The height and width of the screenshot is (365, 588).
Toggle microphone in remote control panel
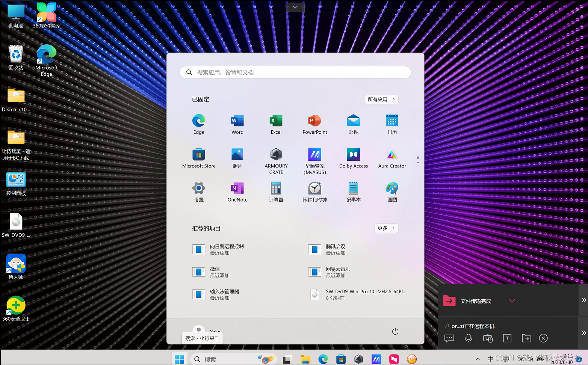pyautogui.click(x=469, y=338)
